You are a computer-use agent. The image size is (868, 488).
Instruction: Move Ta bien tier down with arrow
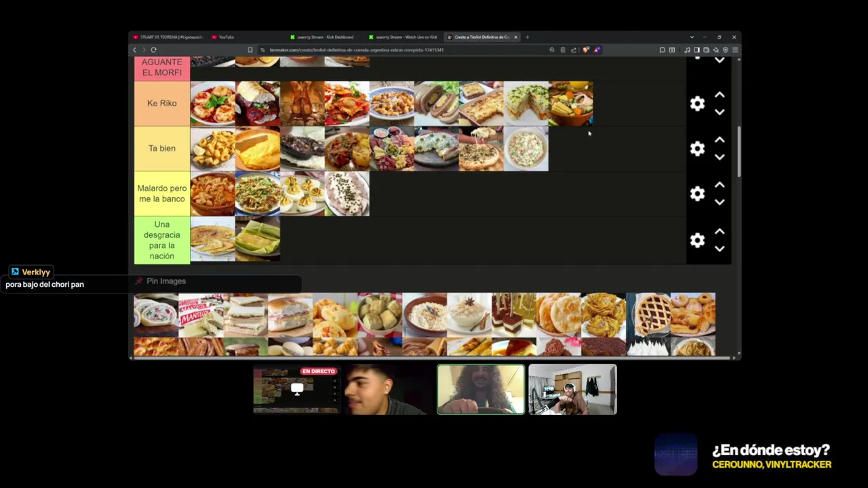click(x=719, y=157)
